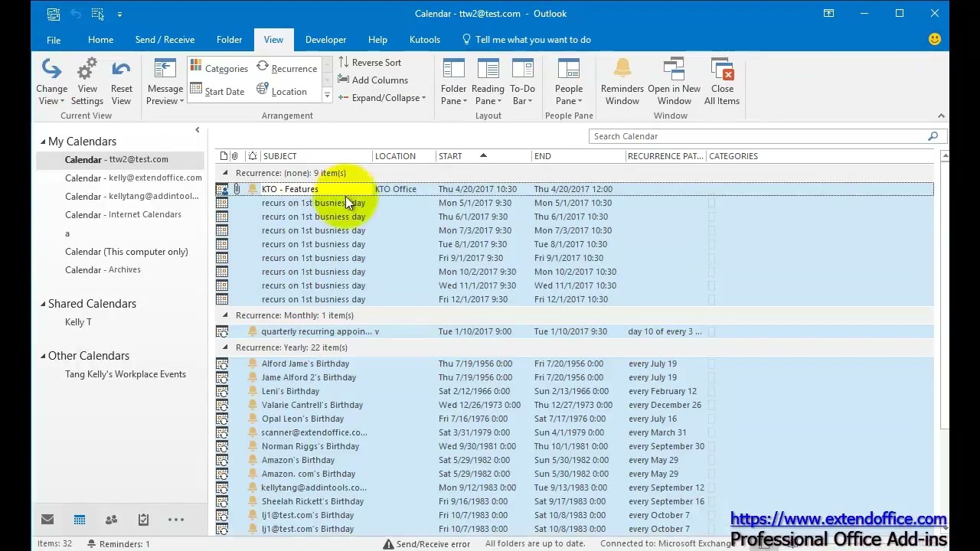980x551 pixels.
Task: Open the File tab
Action: pos(54,40)
